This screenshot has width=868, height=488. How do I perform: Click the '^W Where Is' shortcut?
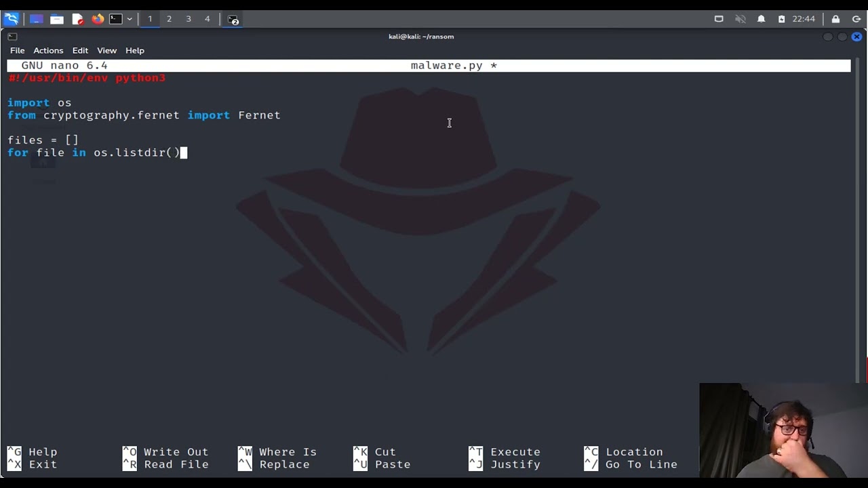tap(277, 452)
